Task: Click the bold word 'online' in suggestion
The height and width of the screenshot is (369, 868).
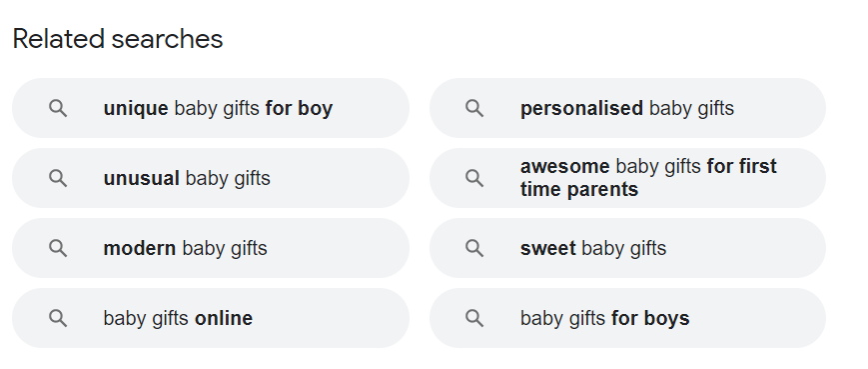Action: [224, 318]
